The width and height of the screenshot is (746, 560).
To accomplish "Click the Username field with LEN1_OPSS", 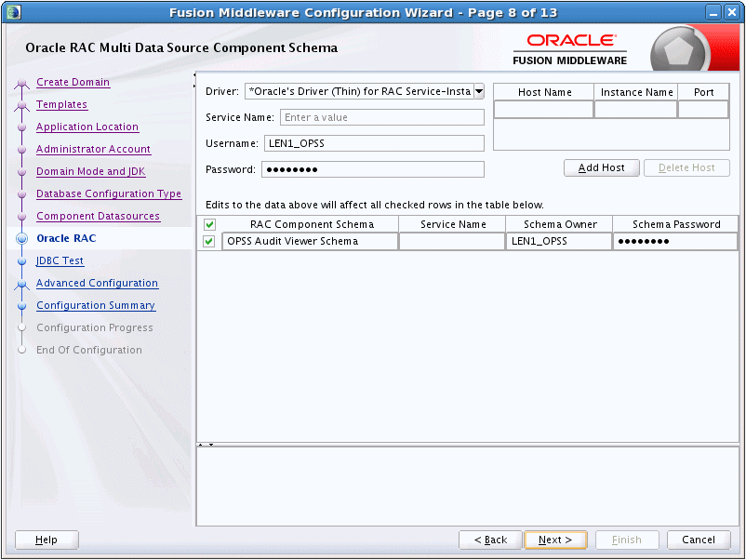I will click(374, 143).
